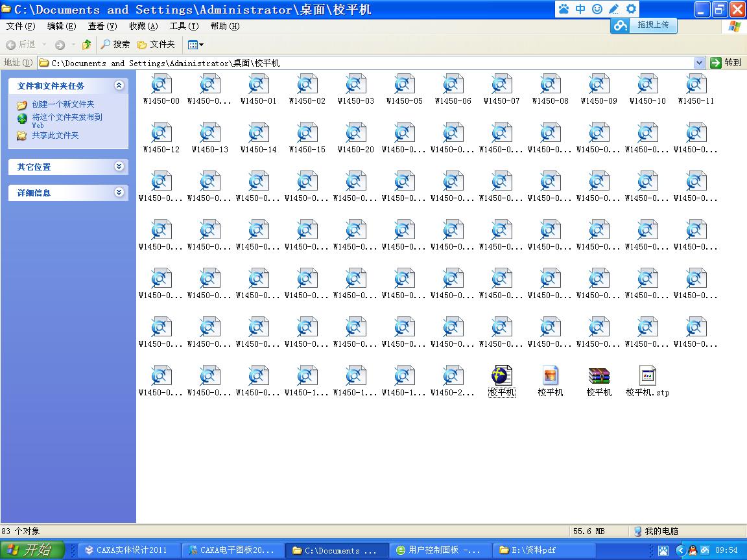This screenshot has width=747, height=560.
Task: Click the 09:54 clock in the tray
Action: pos(726,550)
